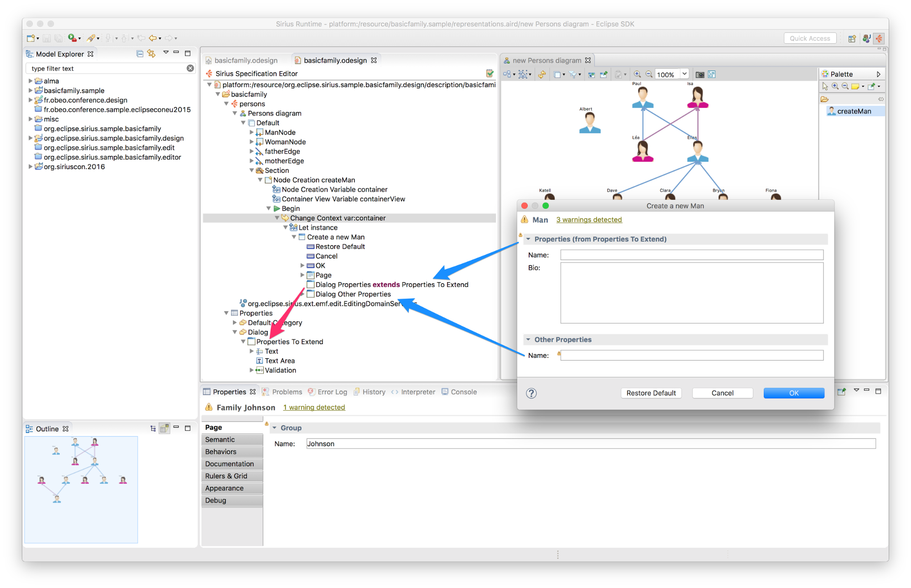This screenshot has width=911, height=588.
Task: Select the Semantic properties page tab
Action: click(232, 439)
